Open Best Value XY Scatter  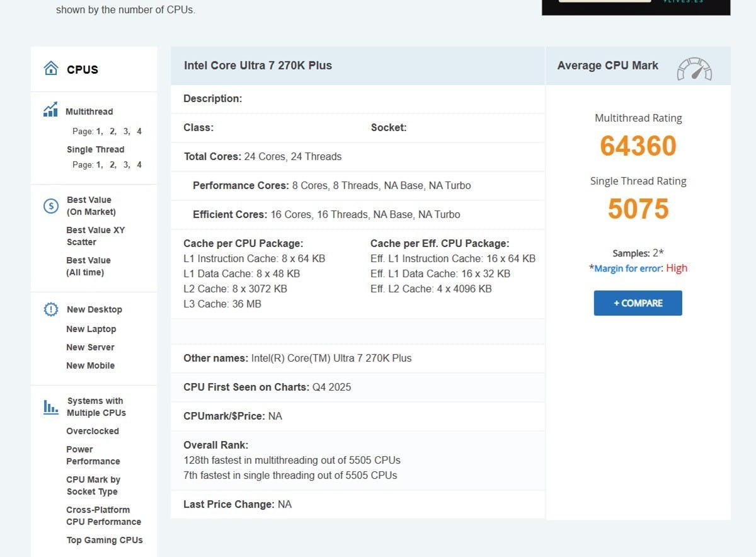(x=95, y=236)
